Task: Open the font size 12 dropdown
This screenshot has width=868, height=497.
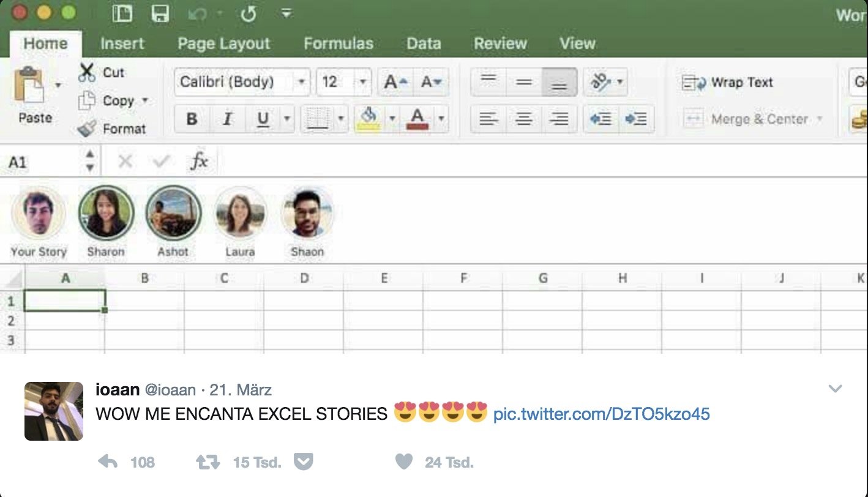Action: click(x=362, y=82)
